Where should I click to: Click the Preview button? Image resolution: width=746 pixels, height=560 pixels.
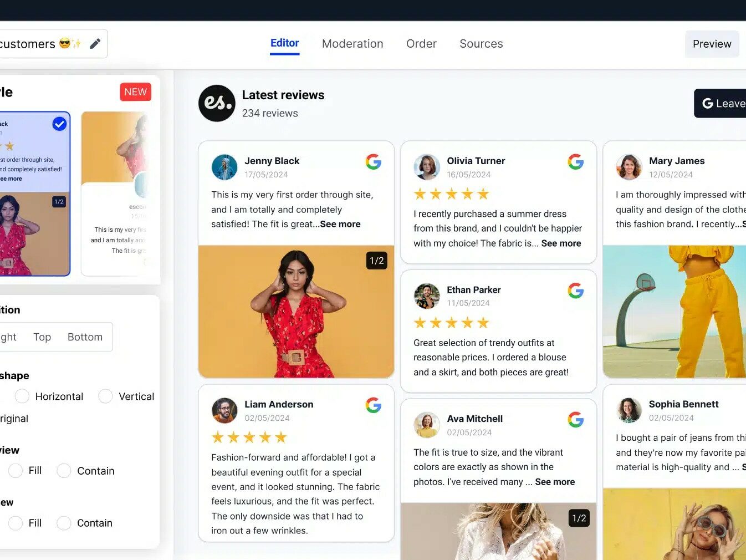(x=712, y=44)
